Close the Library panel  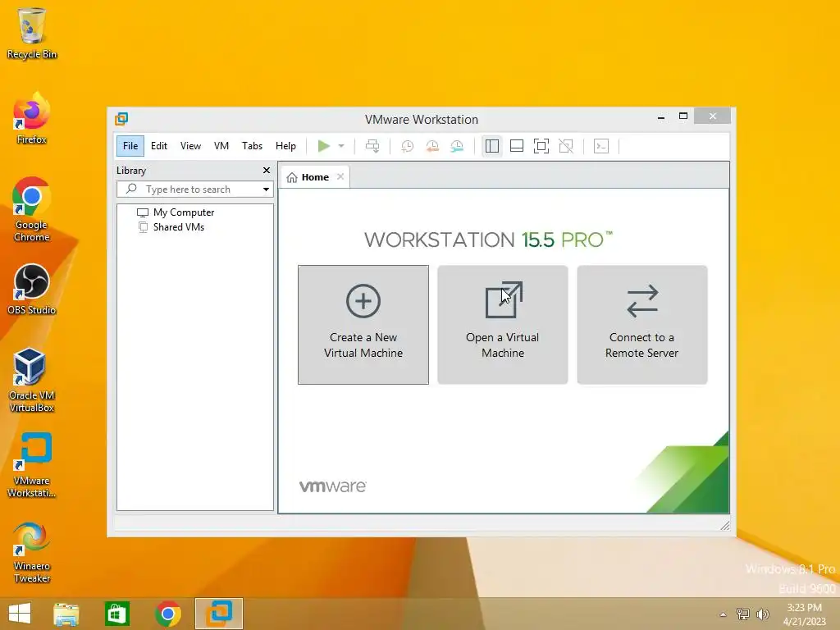267,171
